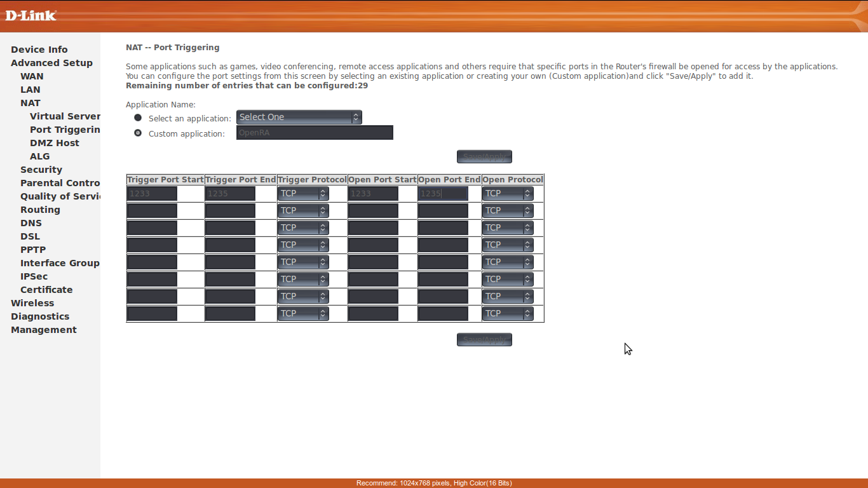Select the 'Custom application' radio button
The height and width of the screenshot is (488, 868).
tap(138, 133)
